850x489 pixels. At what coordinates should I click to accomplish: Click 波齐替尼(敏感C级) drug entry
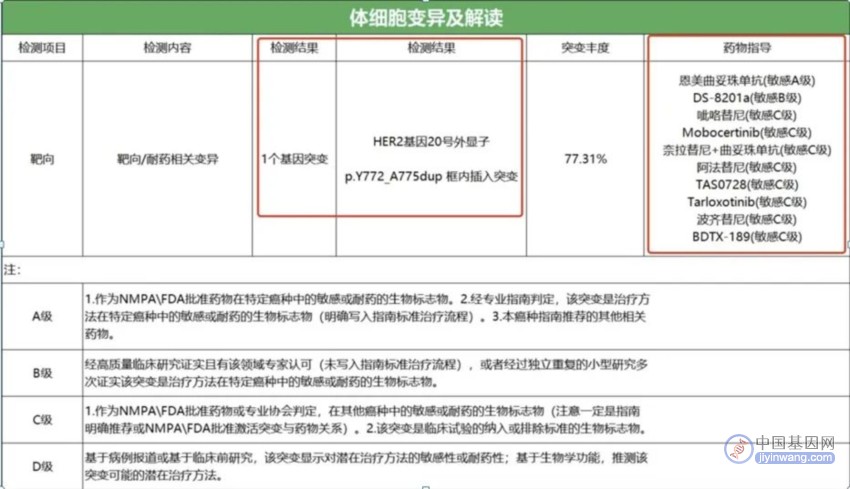point(747,219)
